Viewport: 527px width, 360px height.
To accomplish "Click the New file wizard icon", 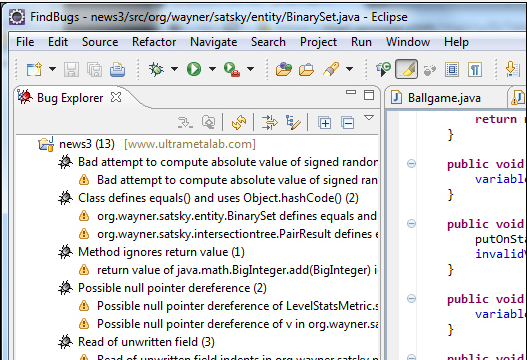I will click(x=34, y=70).
